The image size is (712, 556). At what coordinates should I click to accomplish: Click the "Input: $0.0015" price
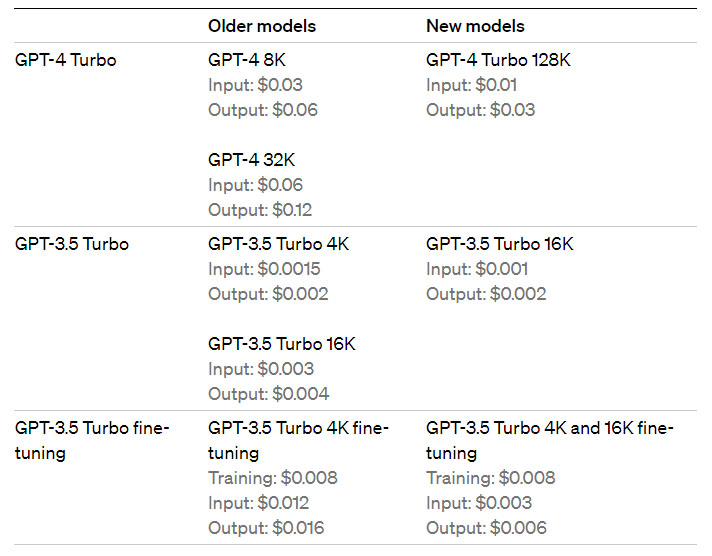pyautogui.click(x=264, y=269)
